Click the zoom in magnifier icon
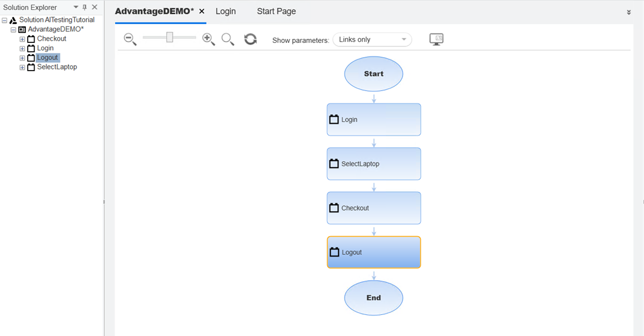Screen dimensions: 644x336 (208, 39)
